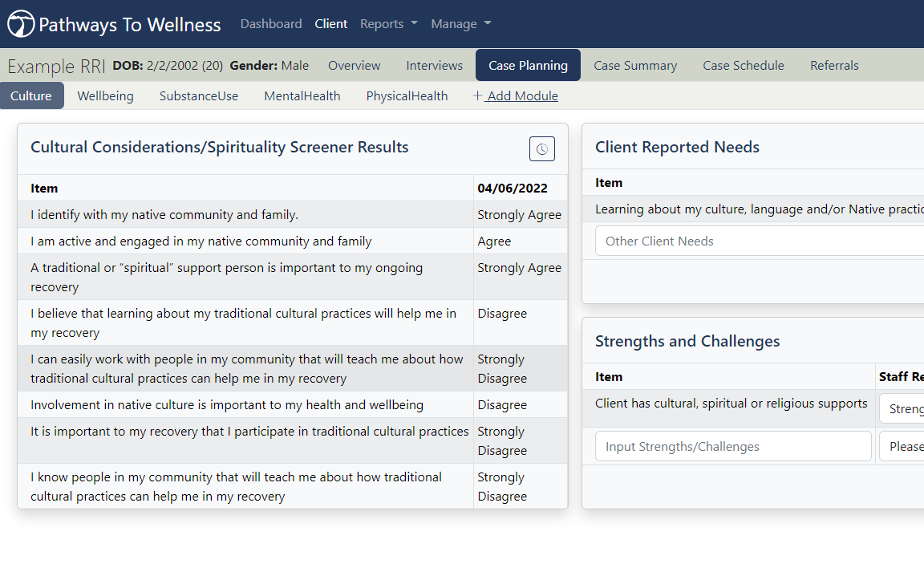Open the Interviews tab
Image resolution: width=924 pixels, height=576 pixels.
point(434,66)
